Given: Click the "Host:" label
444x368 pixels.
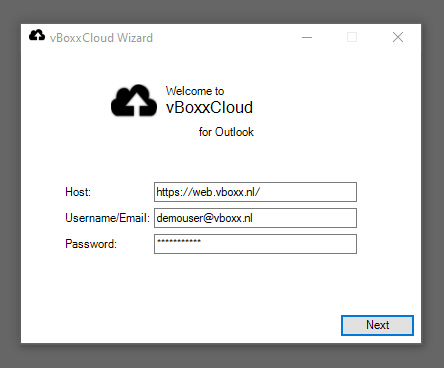Looking at the screenshot, I should pyautogui.click(x=78, y=192).
